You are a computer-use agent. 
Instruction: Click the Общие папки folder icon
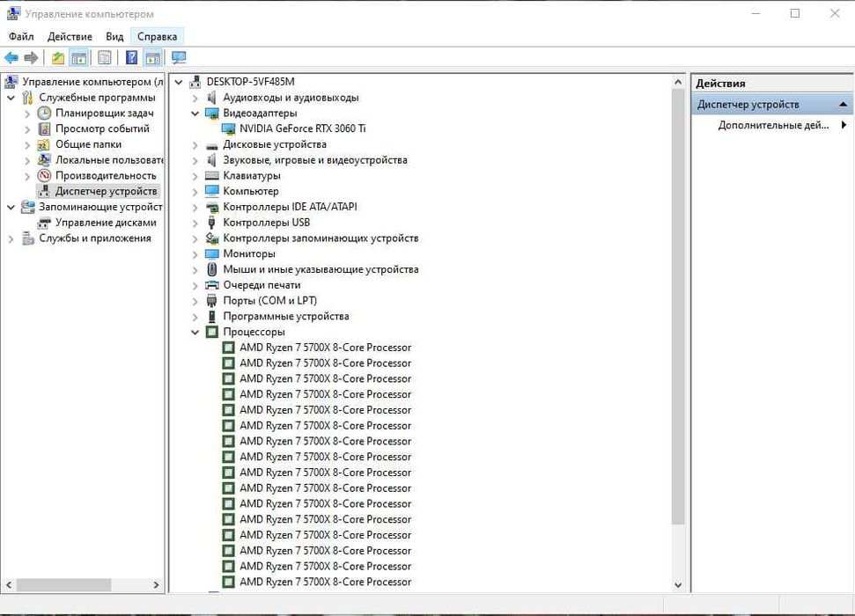coord(44,144)
